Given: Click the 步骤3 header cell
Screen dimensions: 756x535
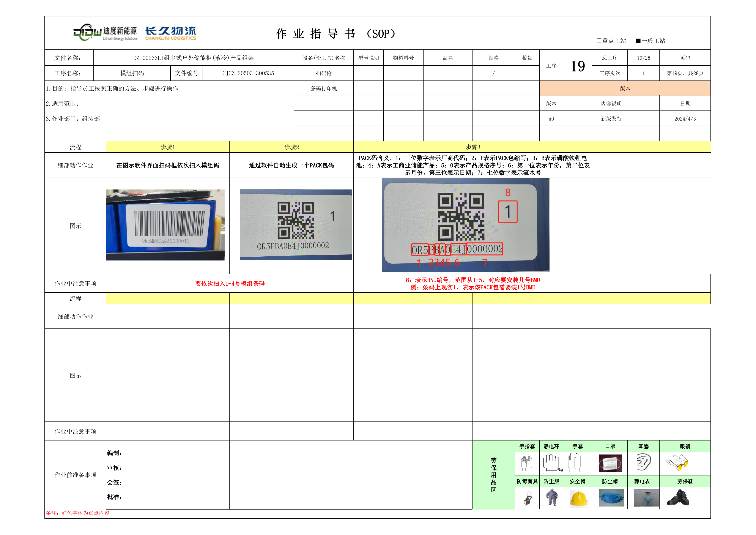Looking at the screenshot, I should (472, 147).
